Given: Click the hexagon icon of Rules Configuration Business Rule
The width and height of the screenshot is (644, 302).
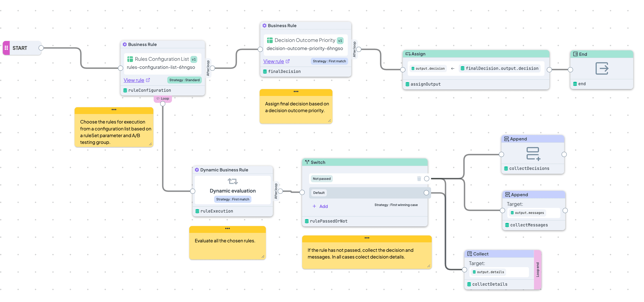Looking at the screenshot, I should pos(125,44).
